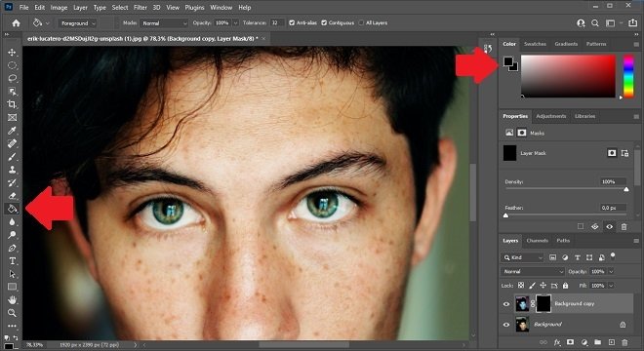Click the rainbow hue slider strip
644x351 pixels.
[628, 76]
